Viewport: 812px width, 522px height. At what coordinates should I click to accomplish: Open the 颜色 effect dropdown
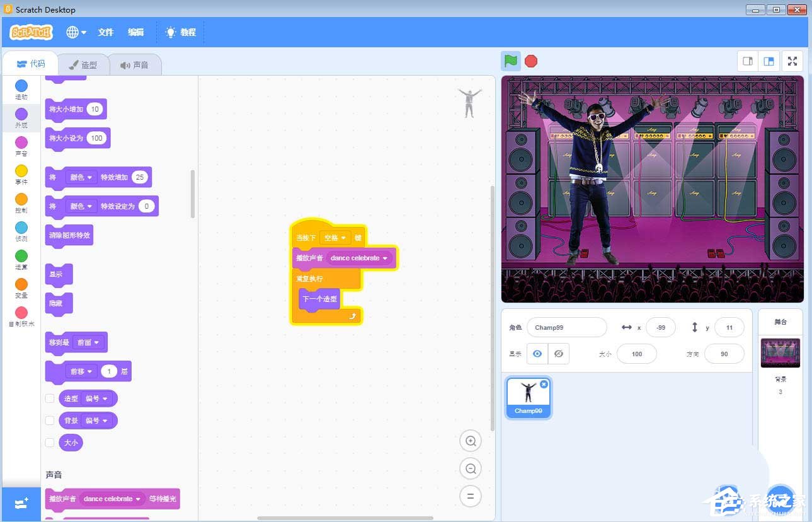click(83, 177)
